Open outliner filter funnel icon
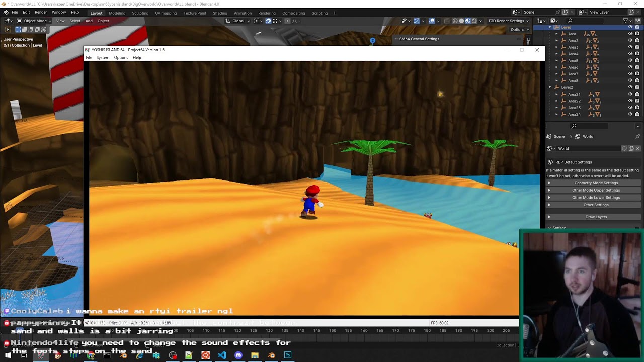The image size is (644, 362). (626, 21)
